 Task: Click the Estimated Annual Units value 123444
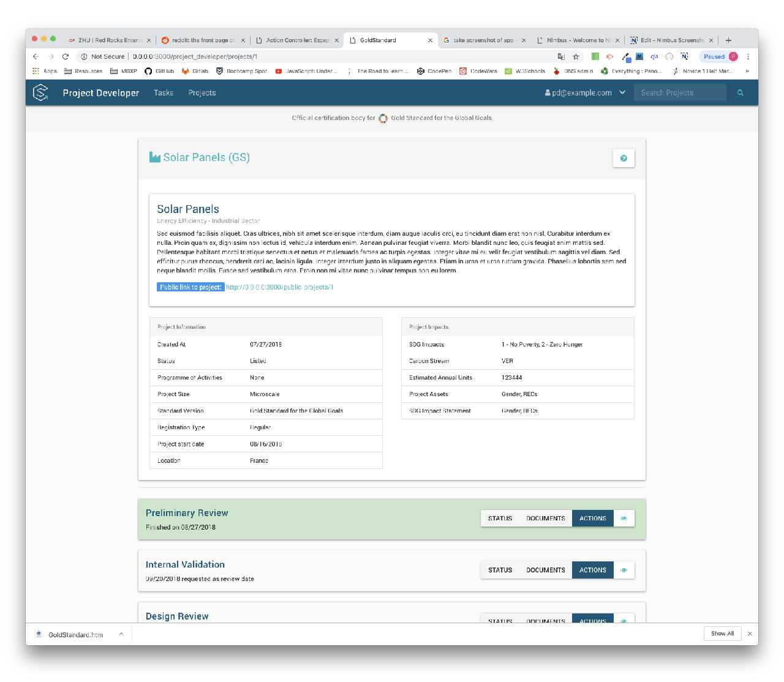point(512,378)
